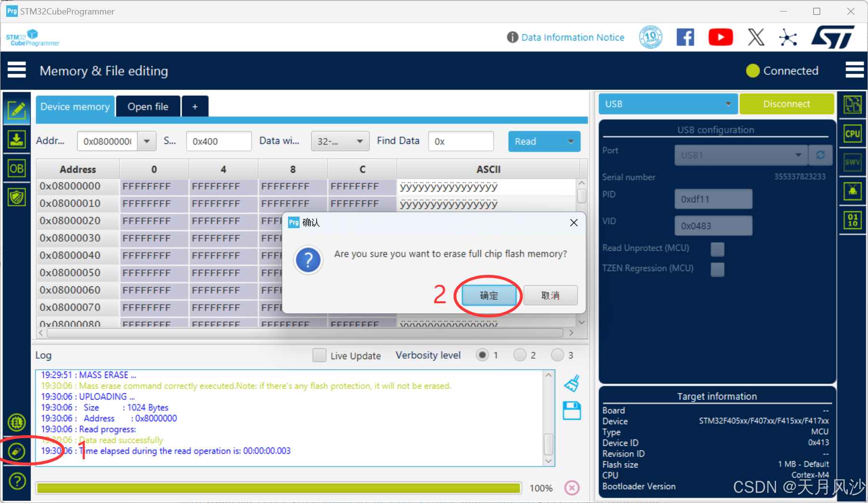Expand the Read button dropdown arrow
Image resolution: width=868 pixels, height=503 pixels.
[x=571, y=142]
